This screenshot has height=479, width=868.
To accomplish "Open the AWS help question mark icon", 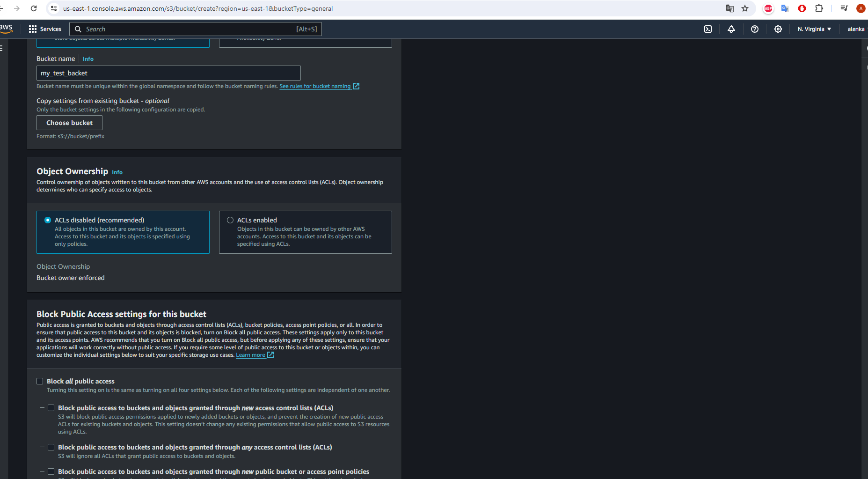I will 755,29.
